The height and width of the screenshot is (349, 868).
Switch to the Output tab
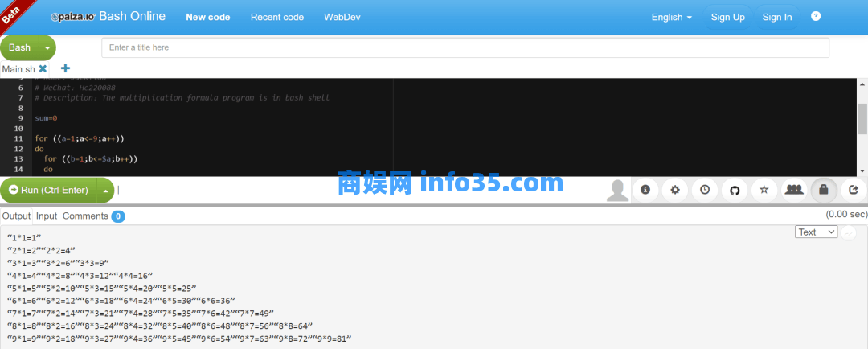pos(16,216)
